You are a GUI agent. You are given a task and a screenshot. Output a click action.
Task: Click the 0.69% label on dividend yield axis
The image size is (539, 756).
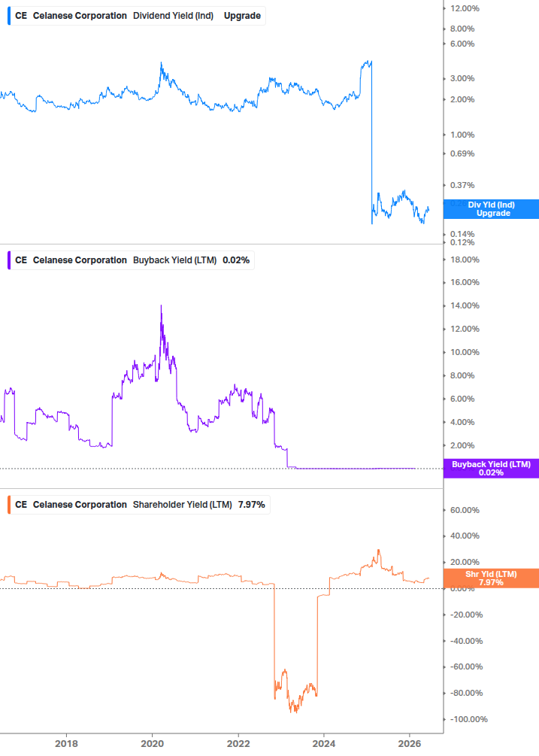[462, 153]
